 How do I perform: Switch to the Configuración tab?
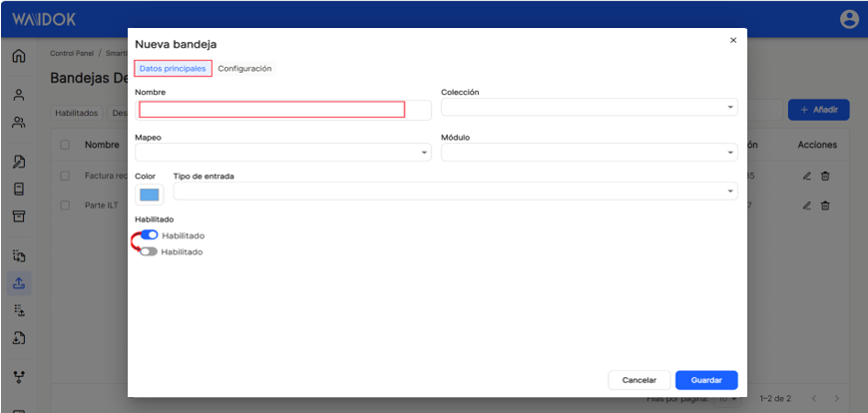[244, 69]
